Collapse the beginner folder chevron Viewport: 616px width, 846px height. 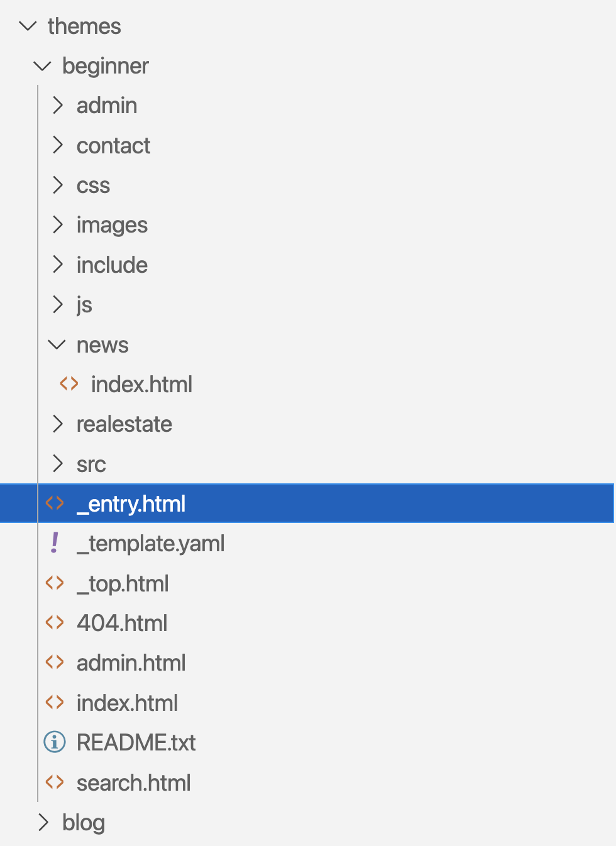point(42,65)
